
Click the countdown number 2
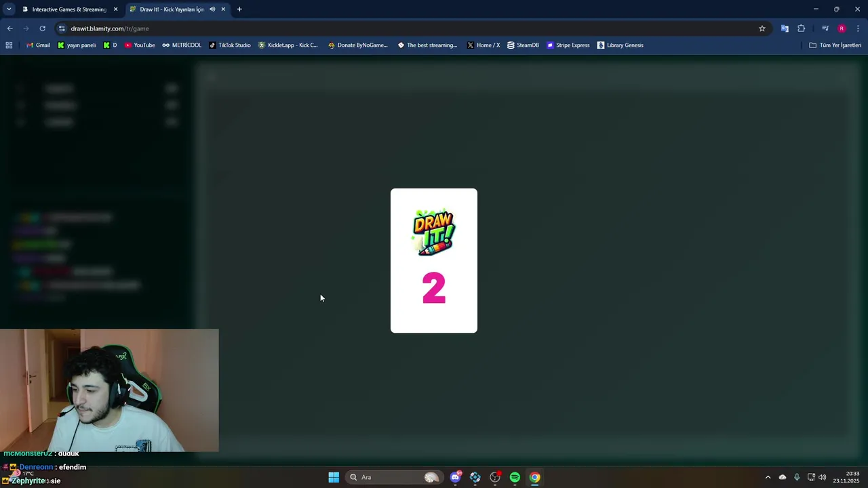click(434, 288)
